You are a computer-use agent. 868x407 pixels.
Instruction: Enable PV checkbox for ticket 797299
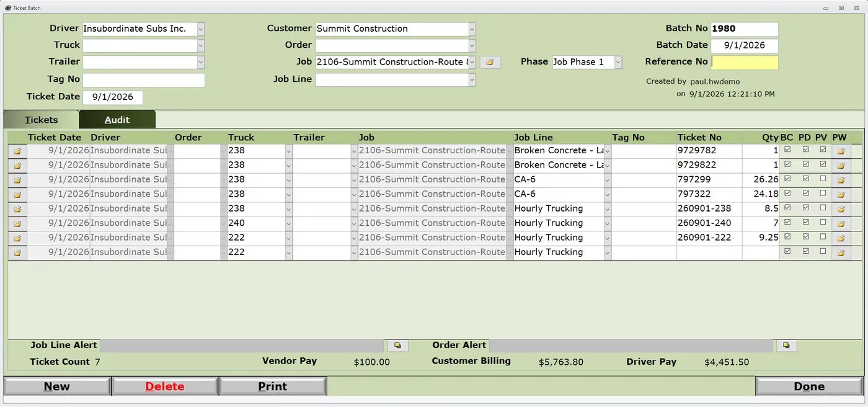click(x=822, y=179)
